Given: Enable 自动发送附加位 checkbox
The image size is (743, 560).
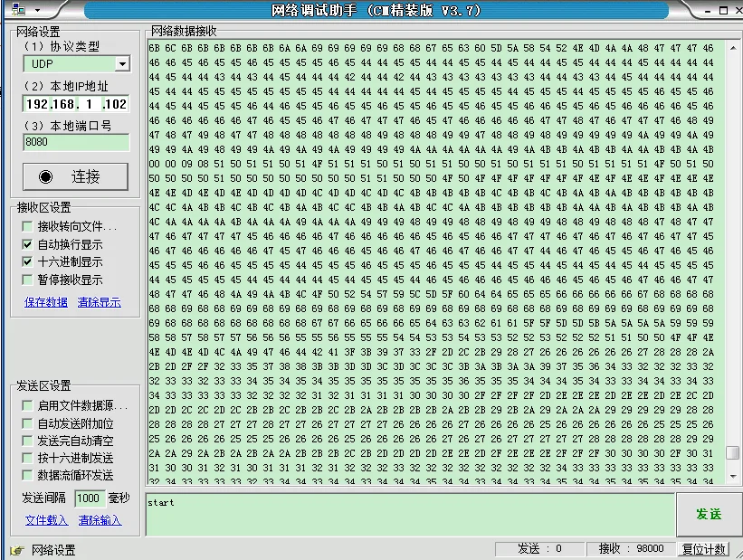Looking at the screenshot, I should click(27, 423).
